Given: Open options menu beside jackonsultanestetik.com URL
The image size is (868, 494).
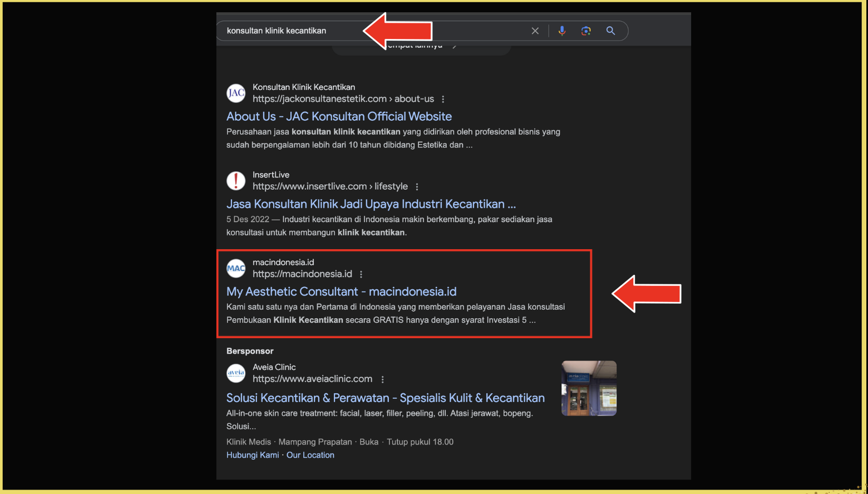Looking at the screenshot, I should point(443,99).
